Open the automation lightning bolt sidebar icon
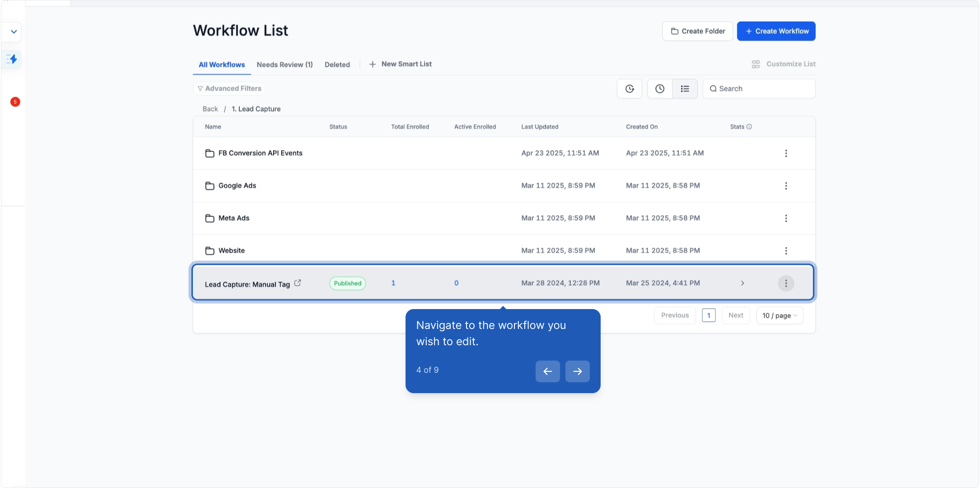 coord(12,59)
